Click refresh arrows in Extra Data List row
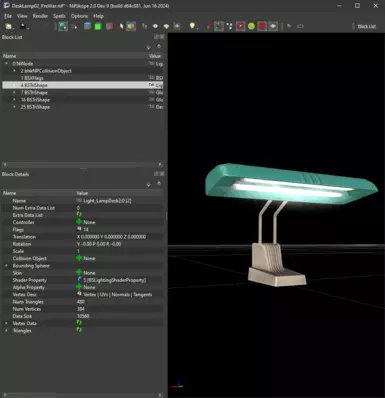Image resolution: width=385 pixels, height=398 pixels. point(79,215)
